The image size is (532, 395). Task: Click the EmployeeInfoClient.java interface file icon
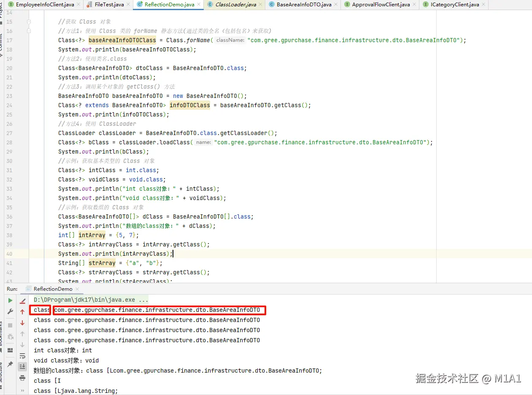[x=11, y=5]
